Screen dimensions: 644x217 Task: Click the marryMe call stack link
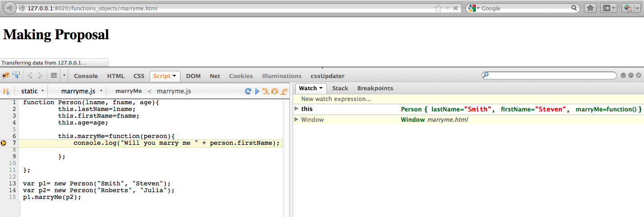pos(129,91)
